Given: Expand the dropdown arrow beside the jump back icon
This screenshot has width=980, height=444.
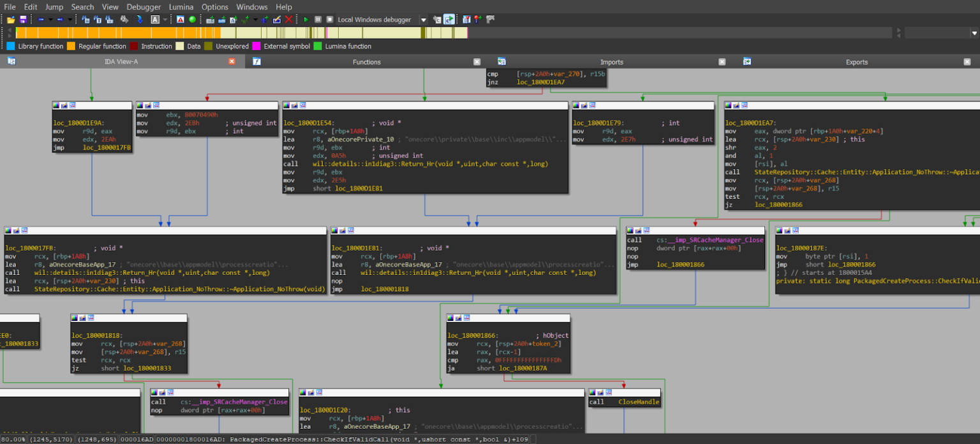Looking at the screenshot, I should click(51, 20).
